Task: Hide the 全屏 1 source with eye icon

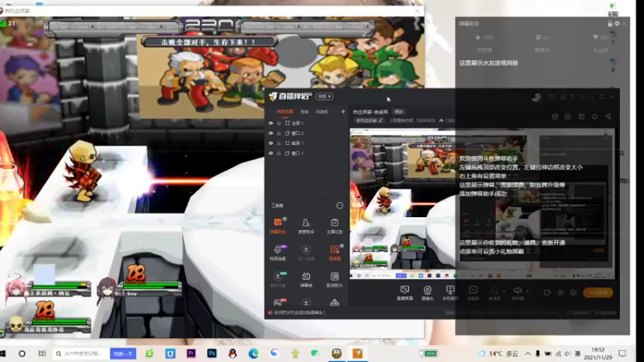Action: point(270,123)
